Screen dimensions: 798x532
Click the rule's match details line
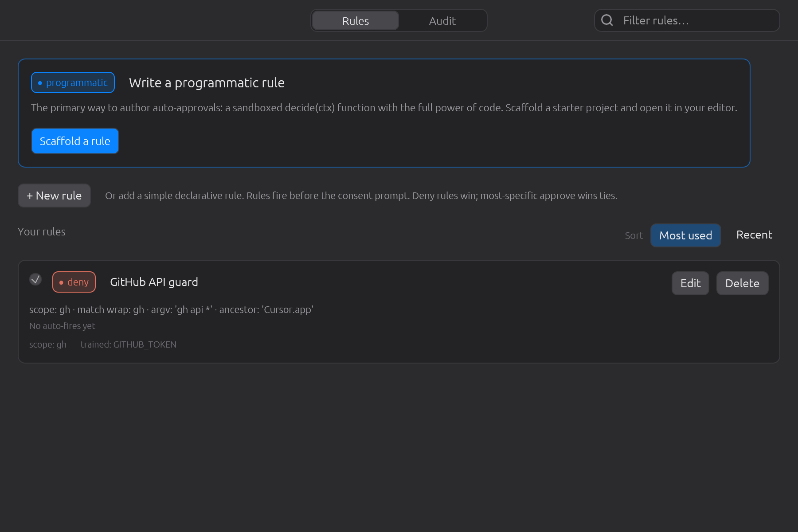(x=171, y=309)
